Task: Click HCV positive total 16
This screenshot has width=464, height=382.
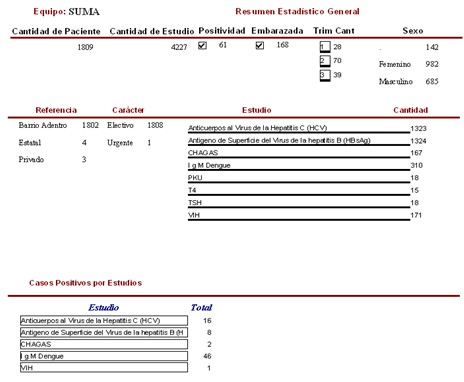Action: pos(207,321)
